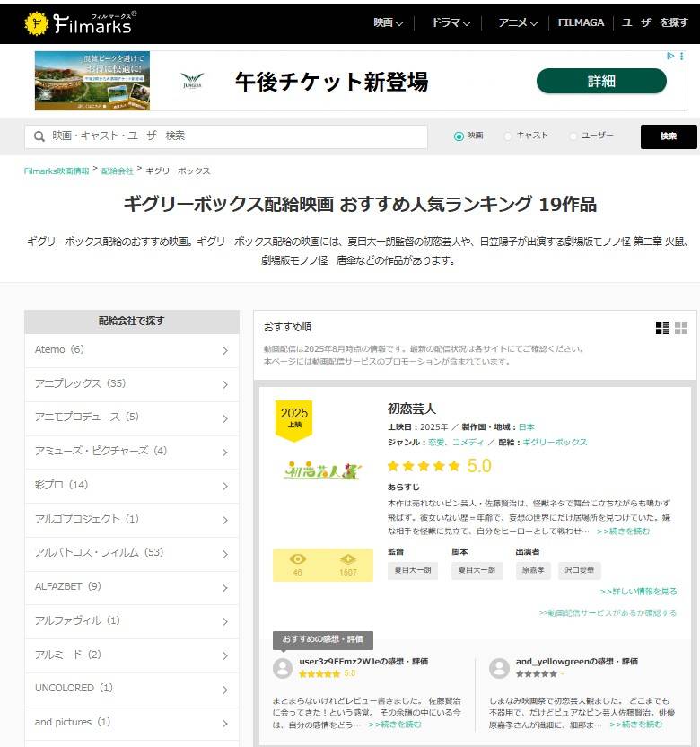700x747 pixels.
Task: Open アルバトロス・フィルム (53) distributor
Action: coord(131,554)
